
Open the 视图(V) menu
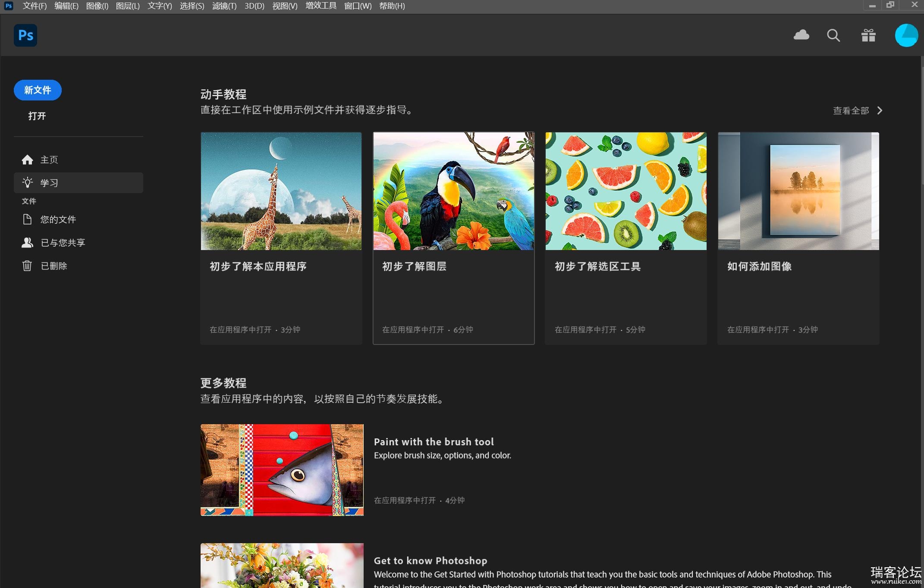click(x=285, y=6)
